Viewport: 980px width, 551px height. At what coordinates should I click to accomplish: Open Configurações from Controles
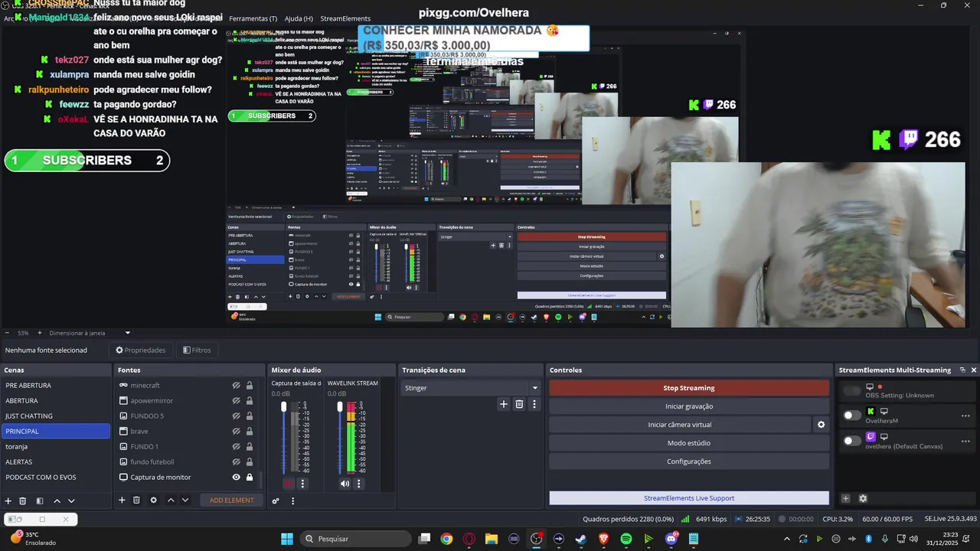(688, 461)
